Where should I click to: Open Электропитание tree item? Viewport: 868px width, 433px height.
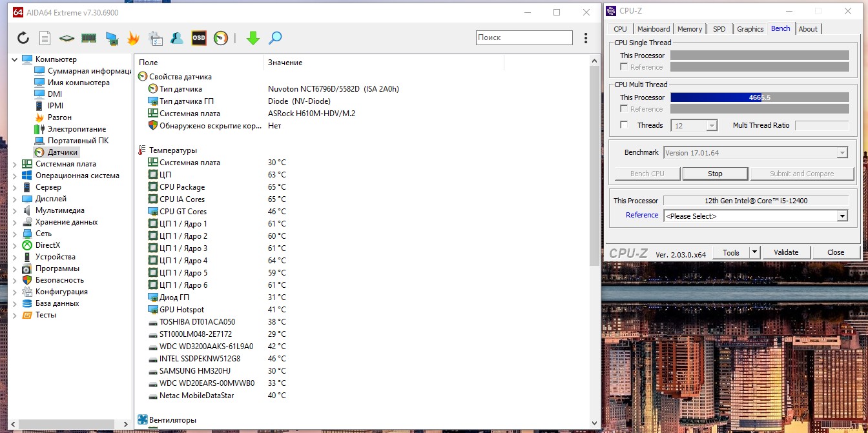(x=77, y=129)
